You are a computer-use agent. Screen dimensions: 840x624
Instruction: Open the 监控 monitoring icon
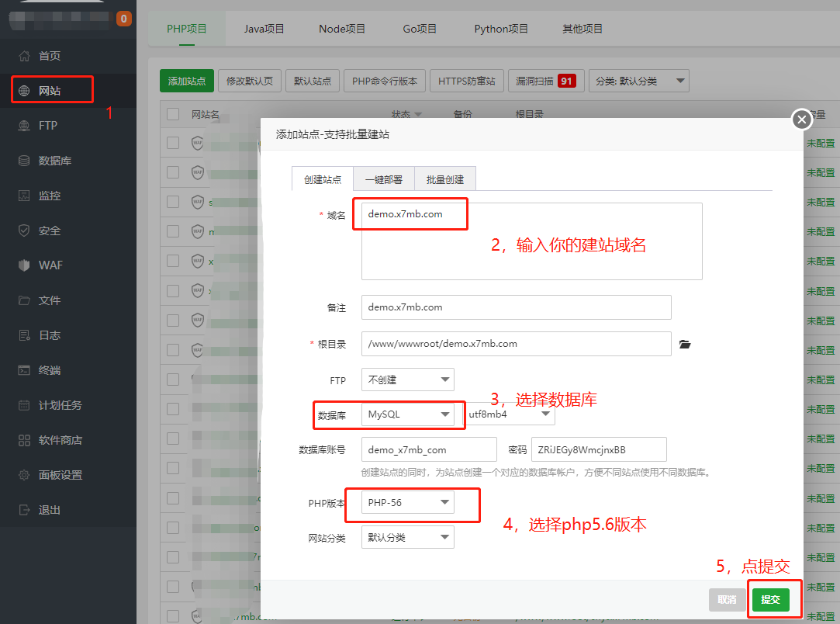tap(24, 196)
